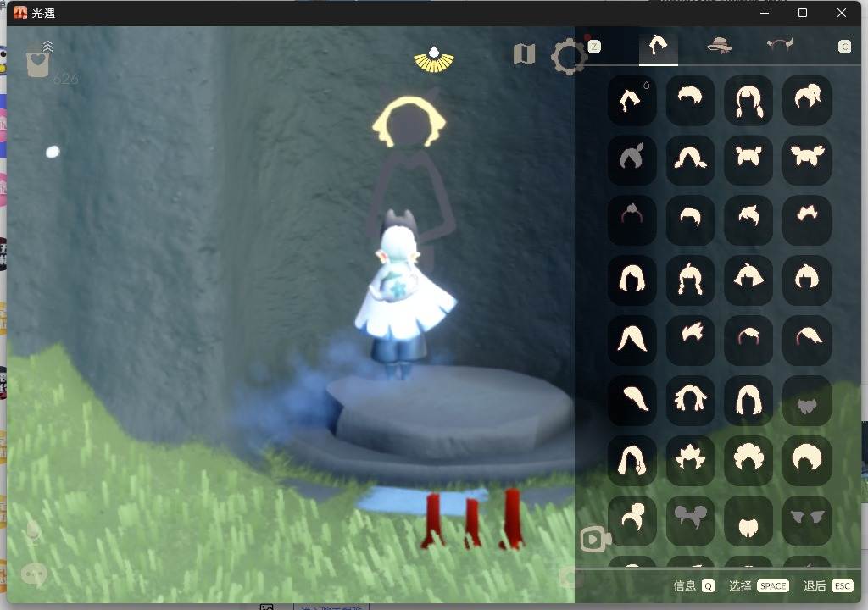868x610 pixels.
Task: Click the 信息 Q info button
Action: [693, 585]
